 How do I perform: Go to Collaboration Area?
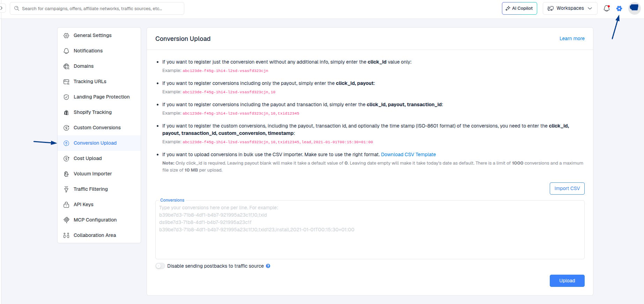pyautogui.click(x=99, y=235)
